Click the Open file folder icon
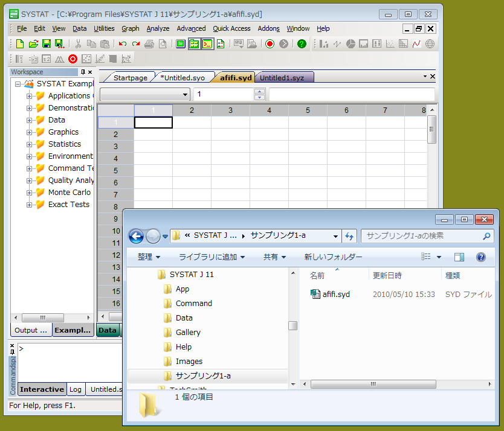The width and height of the screenshot is (504, 431). click(33, 43)
